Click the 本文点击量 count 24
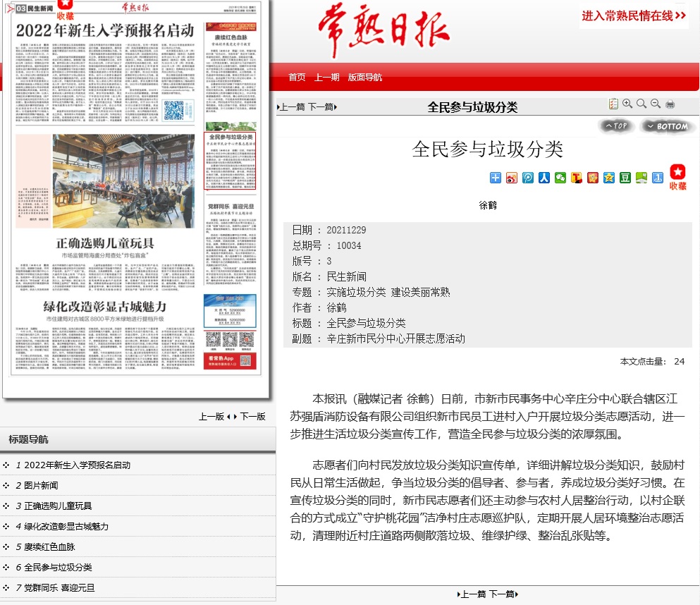The height and width of the screenshot is (605, 700). (679, 362)
